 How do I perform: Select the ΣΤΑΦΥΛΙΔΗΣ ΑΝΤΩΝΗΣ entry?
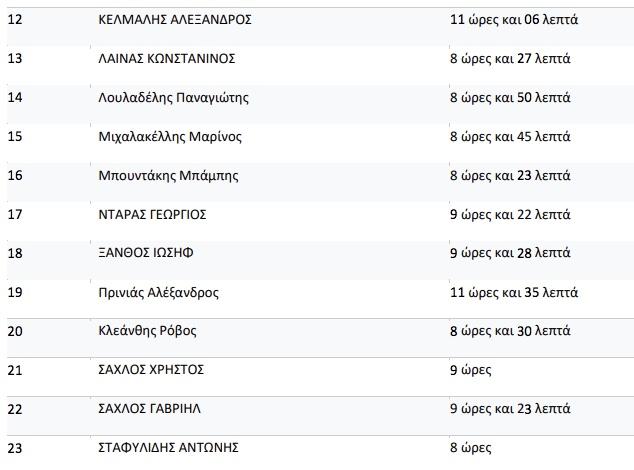click(x=168, y=448)
